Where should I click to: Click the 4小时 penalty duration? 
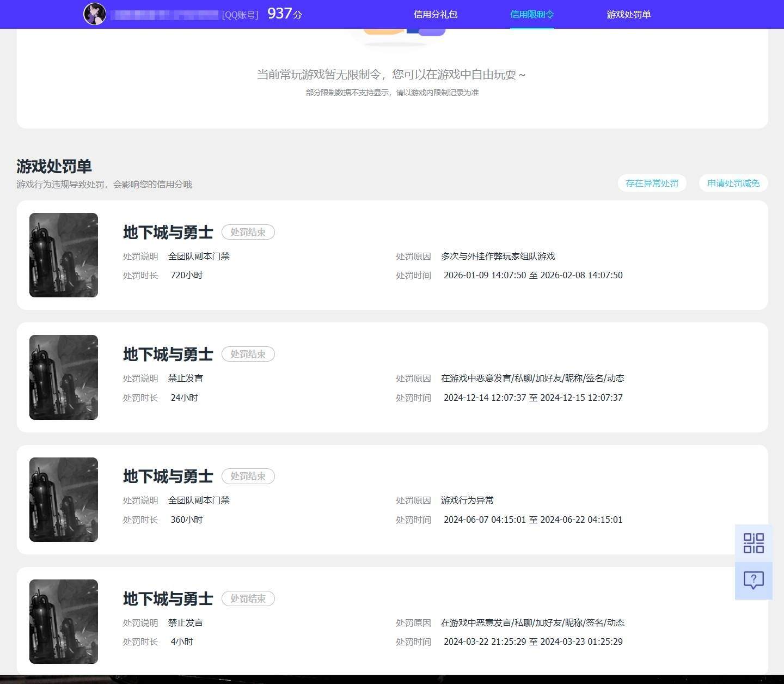pos(182,642)
